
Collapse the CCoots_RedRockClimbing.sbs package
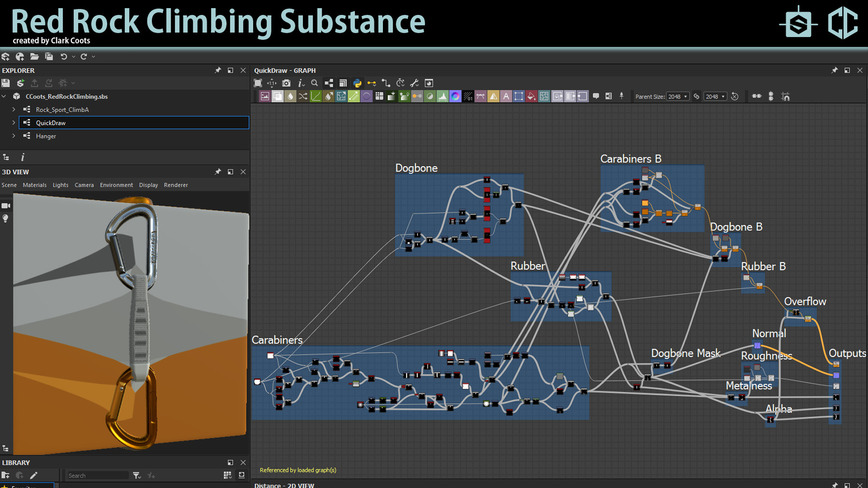point(4,96)
